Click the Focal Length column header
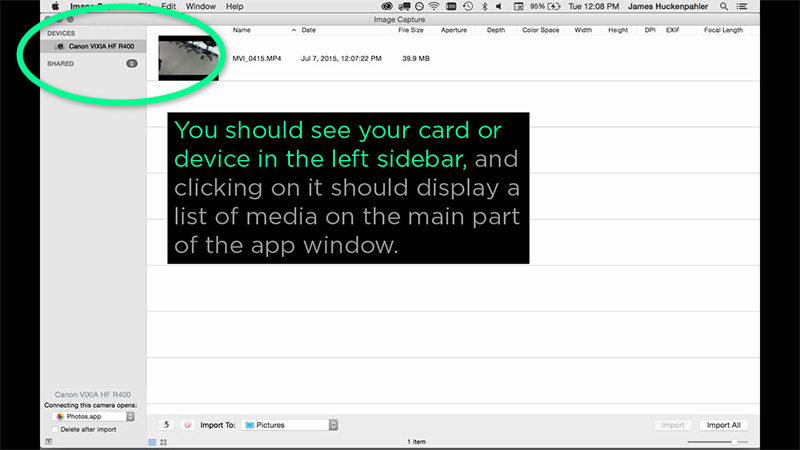The image size is (800, 450). (x=723, y=30)
